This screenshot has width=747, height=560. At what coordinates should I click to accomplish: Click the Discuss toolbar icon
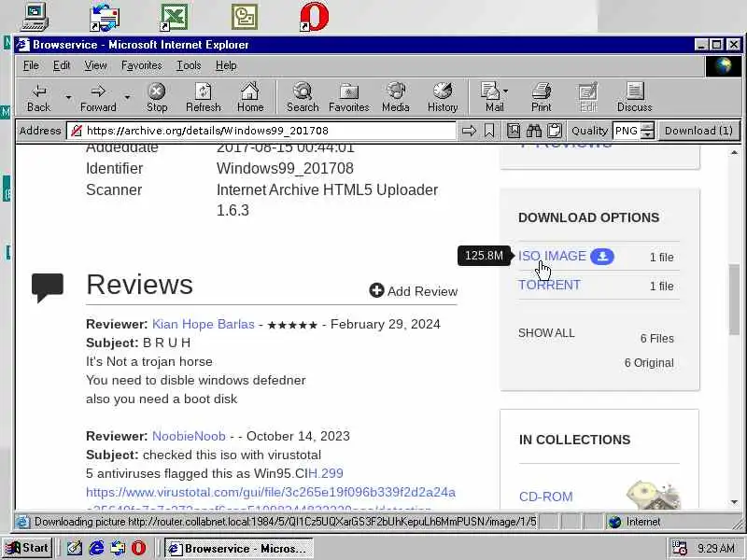tap(635, 98)
